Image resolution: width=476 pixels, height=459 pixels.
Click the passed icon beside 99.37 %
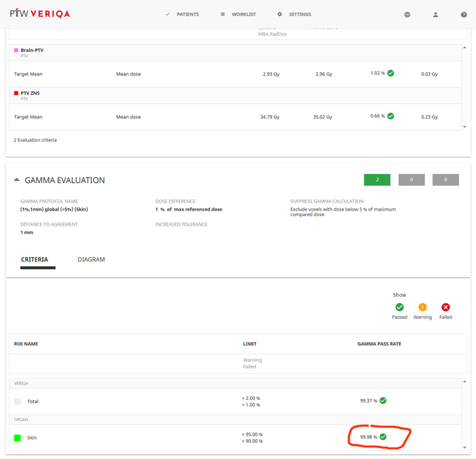pyautogui.click(x=383, y=401)
